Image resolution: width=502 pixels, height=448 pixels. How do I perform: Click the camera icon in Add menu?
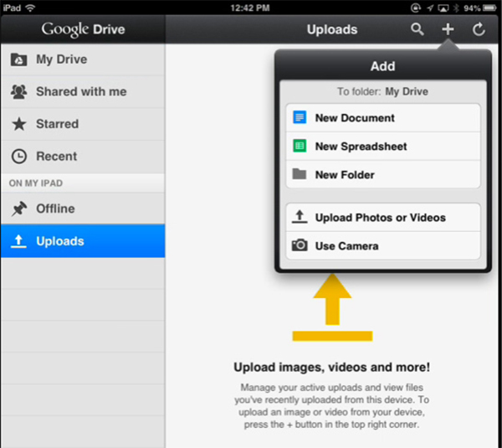pyautogui.click(x=300, y=245)
